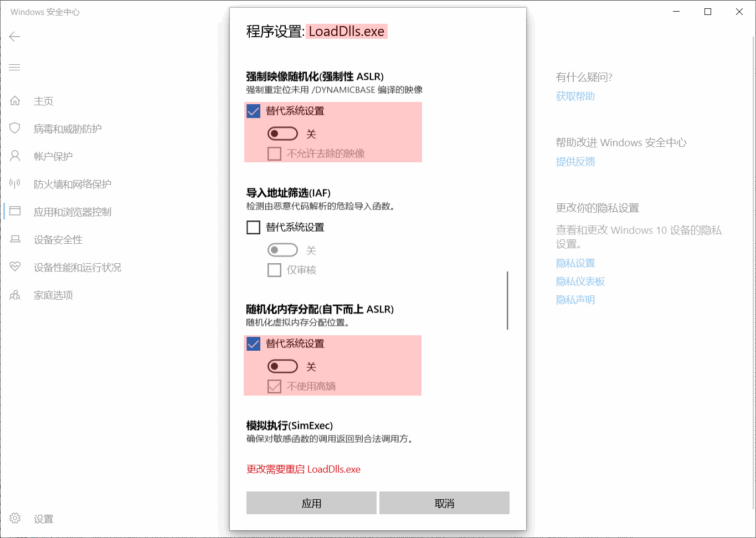Cancel changes with the 取消 button
The height and width of the screenshot is (538, 756).
[444, 503]
